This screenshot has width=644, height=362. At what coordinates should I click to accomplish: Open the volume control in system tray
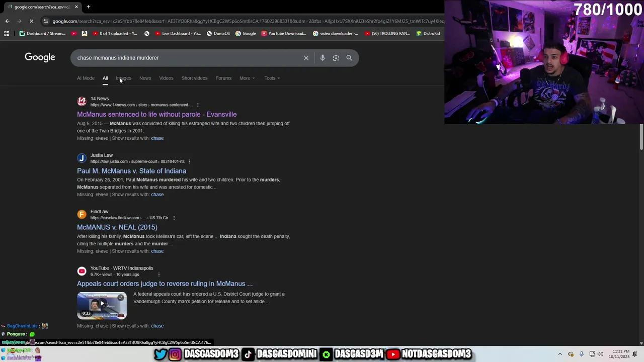[600, 354]
